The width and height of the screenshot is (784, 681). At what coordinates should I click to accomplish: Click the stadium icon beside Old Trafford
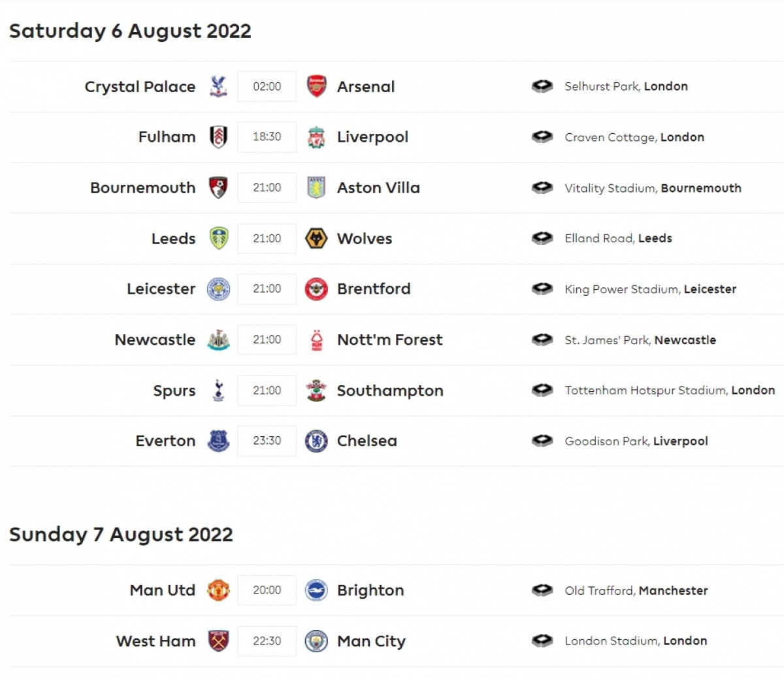(x=542, y=590)
